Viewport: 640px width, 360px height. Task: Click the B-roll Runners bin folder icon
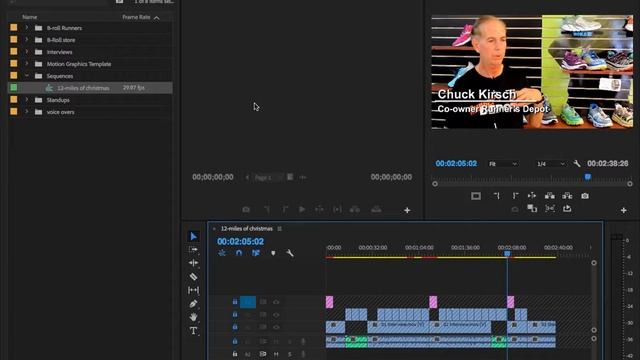38,28
